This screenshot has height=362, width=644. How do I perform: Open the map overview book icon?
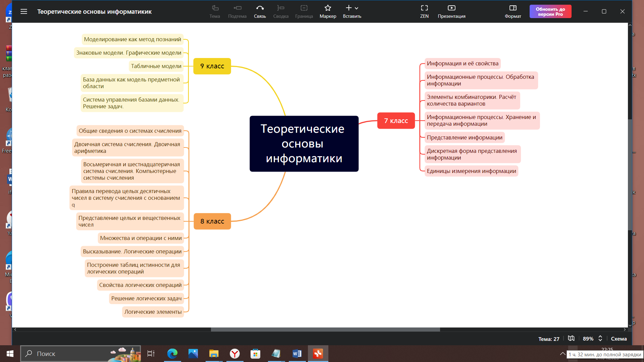click(571, 339)
